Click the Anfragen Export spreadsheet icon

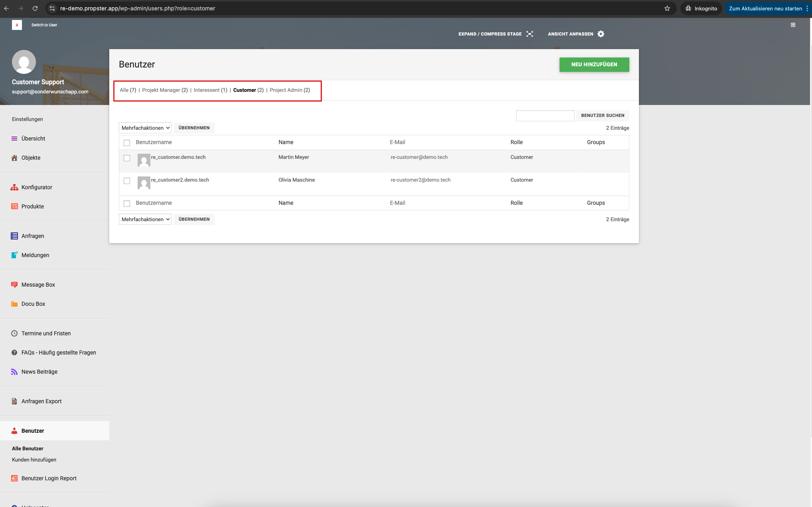(14, 401)
